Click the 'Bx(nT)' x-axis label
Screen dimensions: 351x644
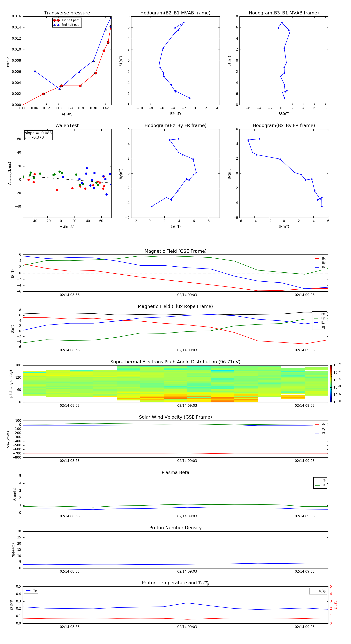point(284,227)
